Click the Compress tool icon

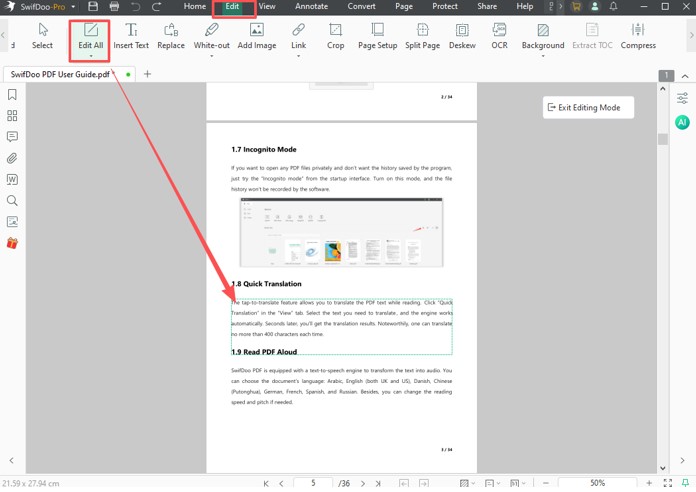pyautogui.click(x=638, y=37)
